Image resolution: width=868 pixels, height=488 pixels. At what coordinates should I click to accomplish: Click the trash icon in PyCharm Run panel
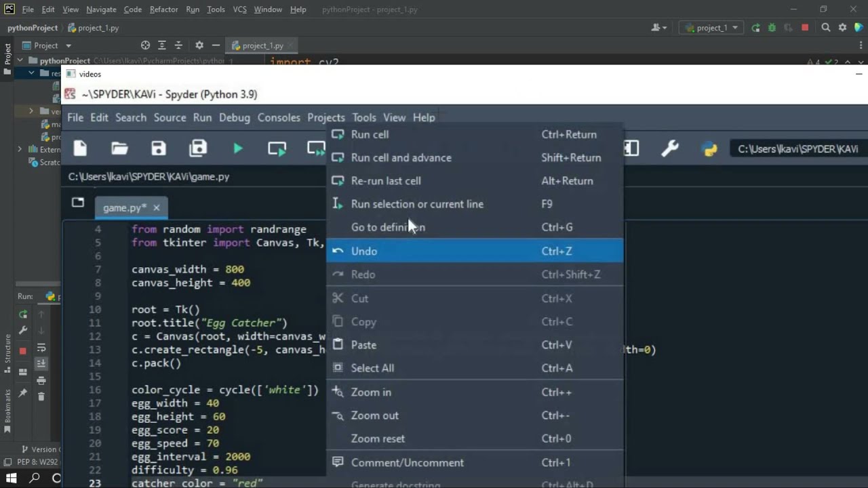coord(41,397)
